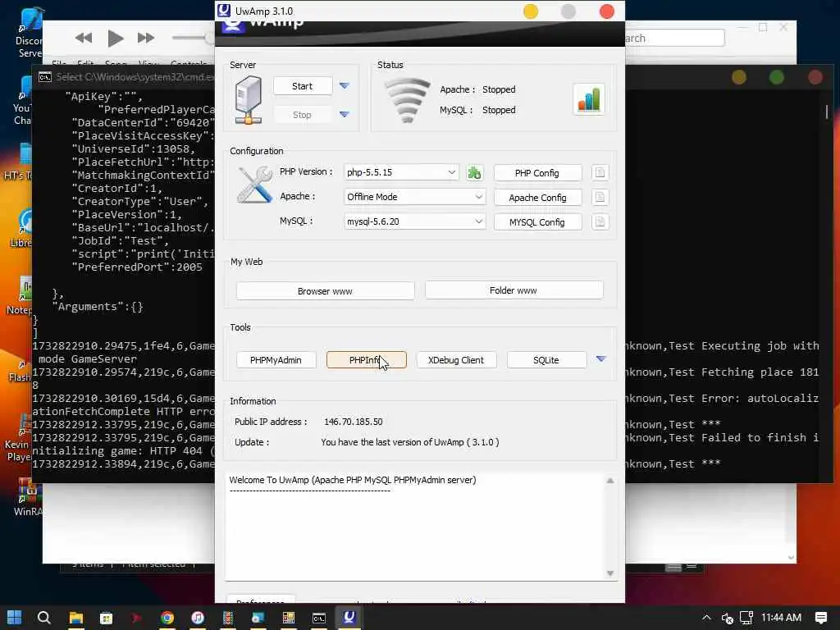Click the wireless status signal icon

[408, 100]
